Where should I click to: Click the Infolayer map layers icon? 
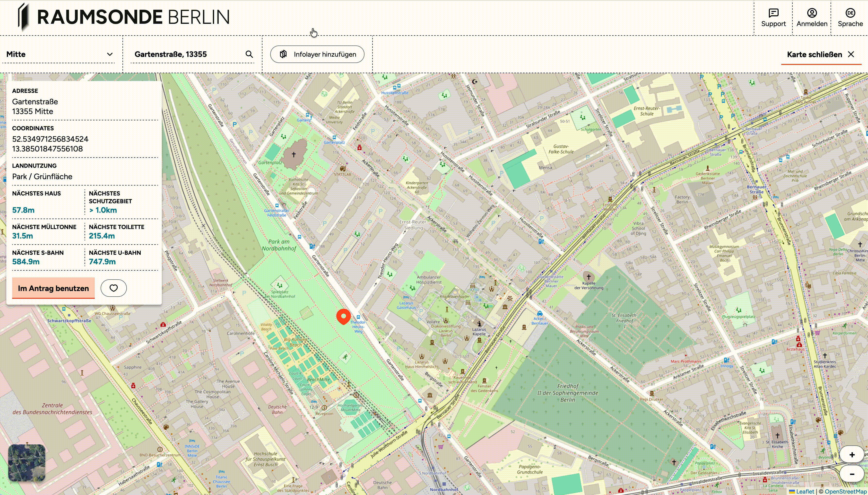[283, 54]
